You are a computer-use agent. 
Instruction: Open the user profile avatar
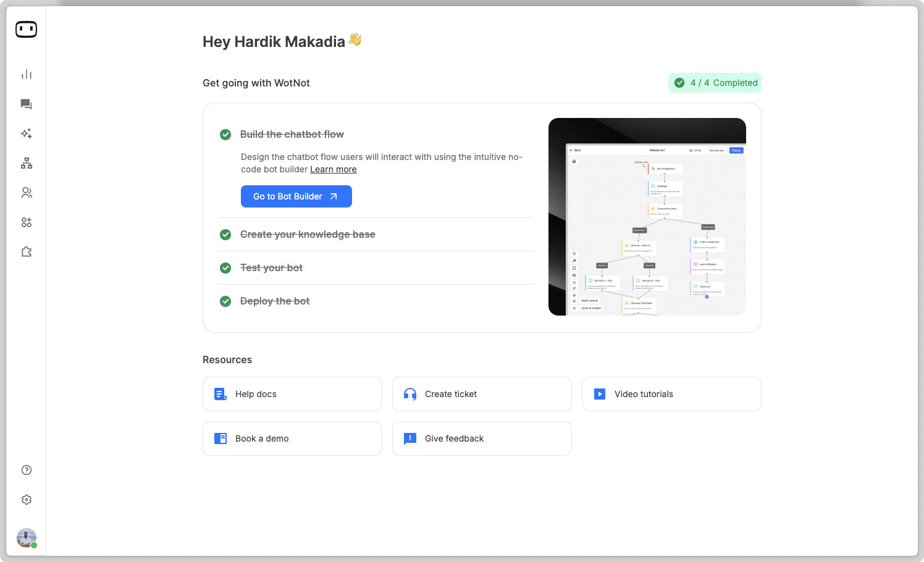[27, 538]
